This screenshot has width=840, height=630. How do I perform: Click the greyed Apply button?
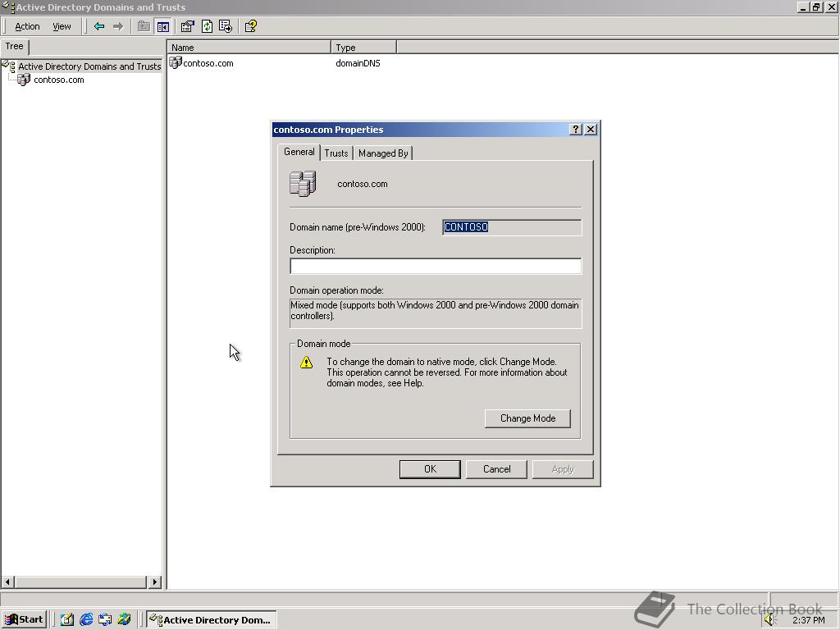[563, 469]
